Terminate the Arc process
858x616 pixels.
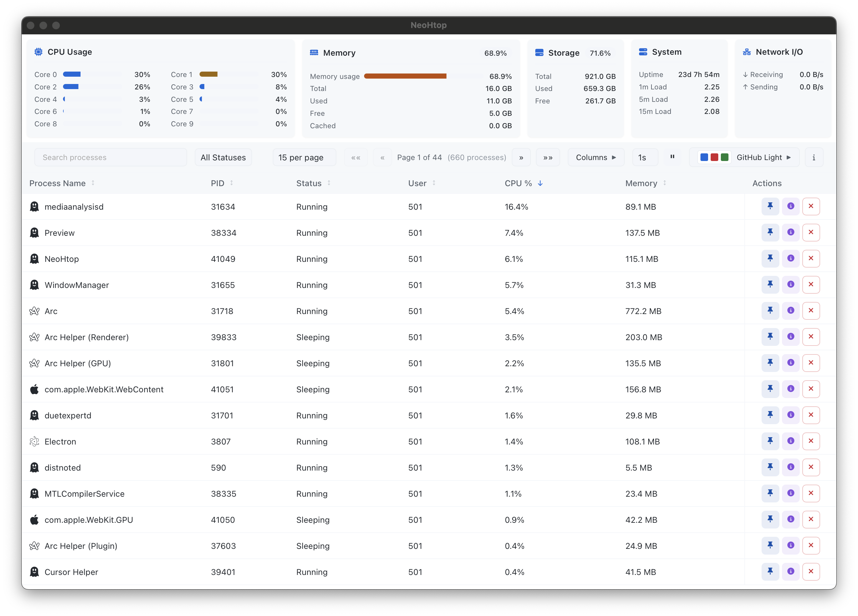click(811, 311)
